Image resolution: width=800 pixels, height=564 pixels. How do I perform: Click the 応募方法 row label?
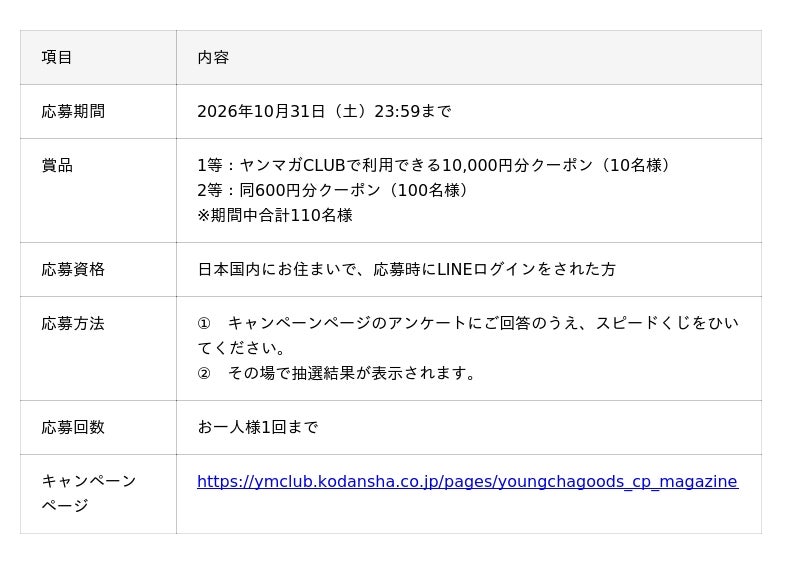coord(73,324)
